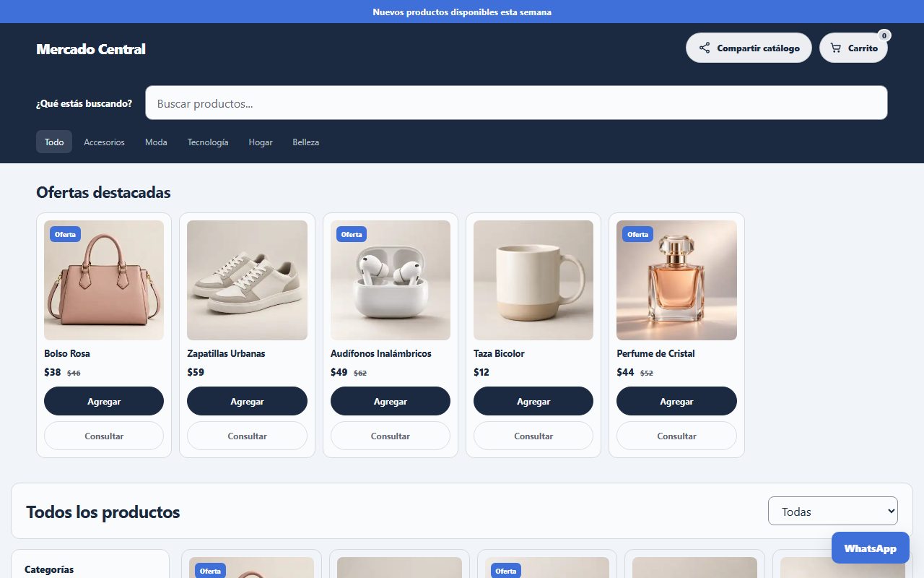Open the Bolso Rosa product image
The height and width of the screenshot is (578, 924).
(104, 280)
